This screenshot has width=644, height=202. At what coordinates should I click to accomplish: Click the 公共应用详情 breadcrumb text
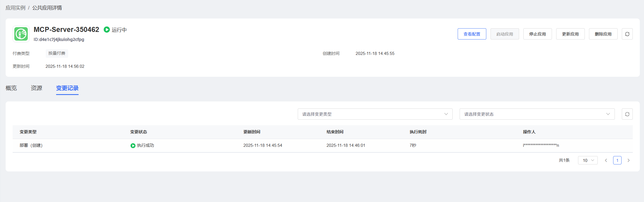(x=47, y=8)
